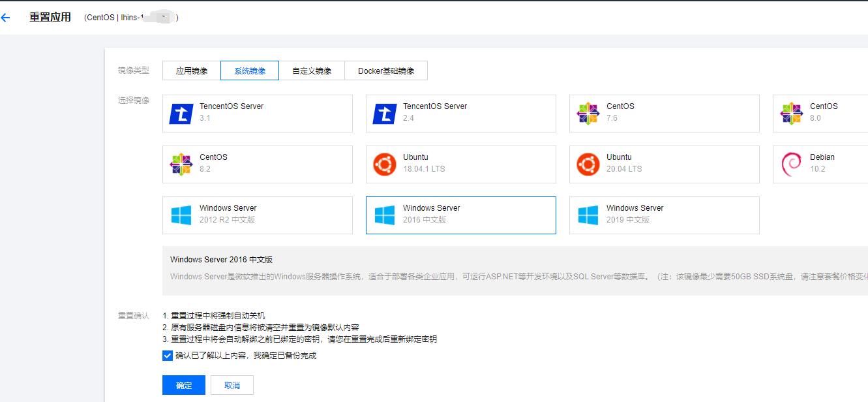This screenshot has width=868, height=402.
Task: Click the CentOS 8.0 logo icon
Action: [x=792, y=114]
